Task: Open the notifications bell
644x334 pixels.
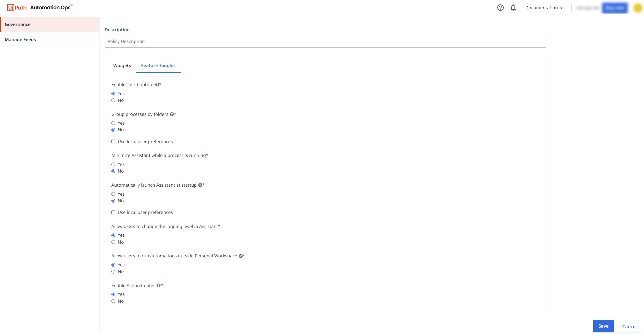Action: click(513, 8)
